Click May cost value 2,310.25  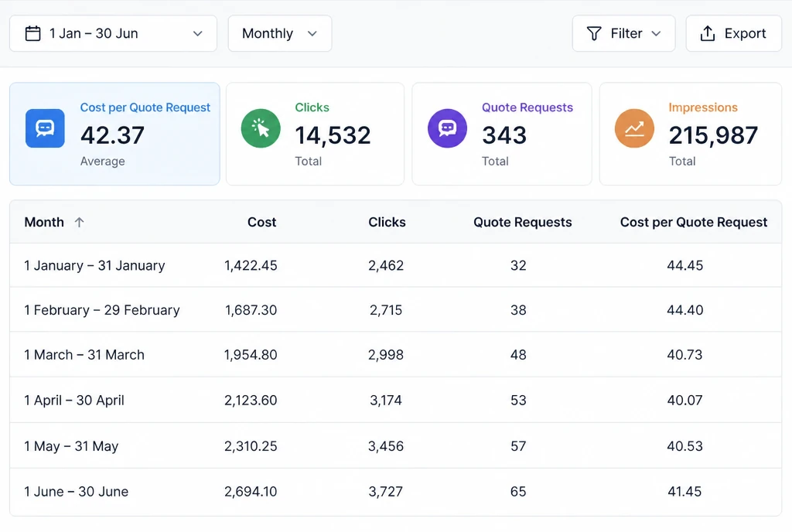pos(251,446)
